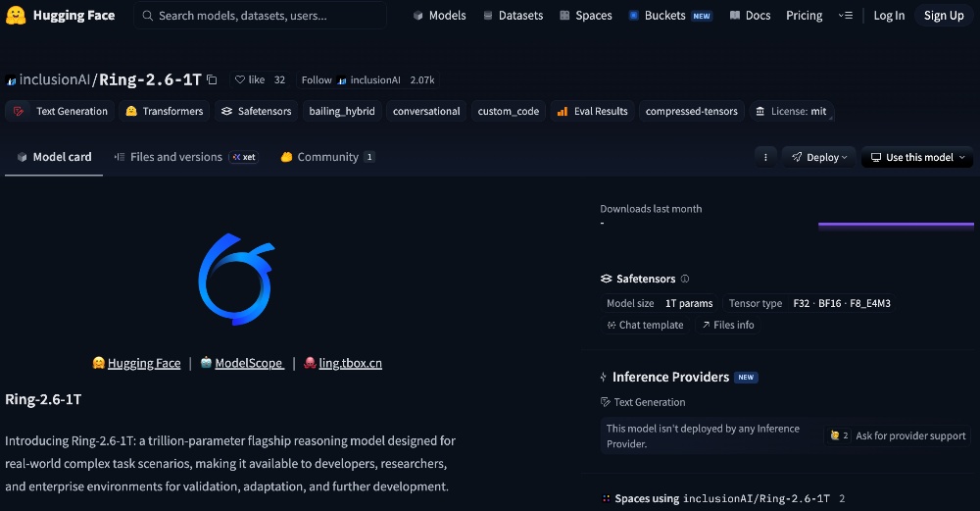Screen dimensions: 980x511
Task: Open the three-dot options menu
Action: (765, 157)
